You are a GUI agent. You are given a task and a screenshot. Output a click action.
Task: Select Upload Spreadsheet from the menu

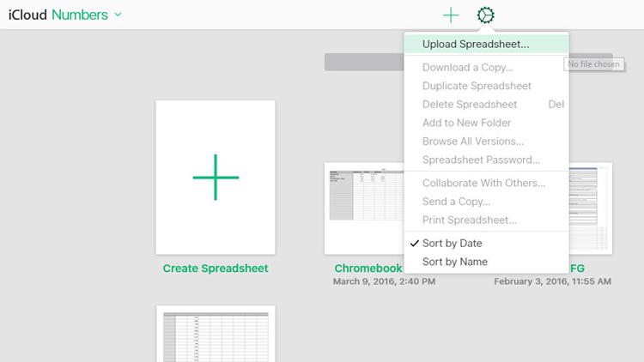point(476,44)
